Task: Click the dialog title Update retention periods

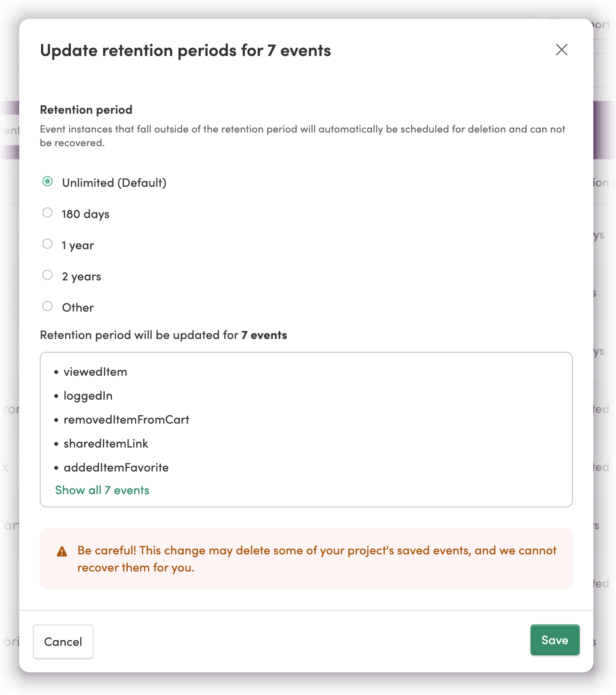Action: tap(185, 50)
